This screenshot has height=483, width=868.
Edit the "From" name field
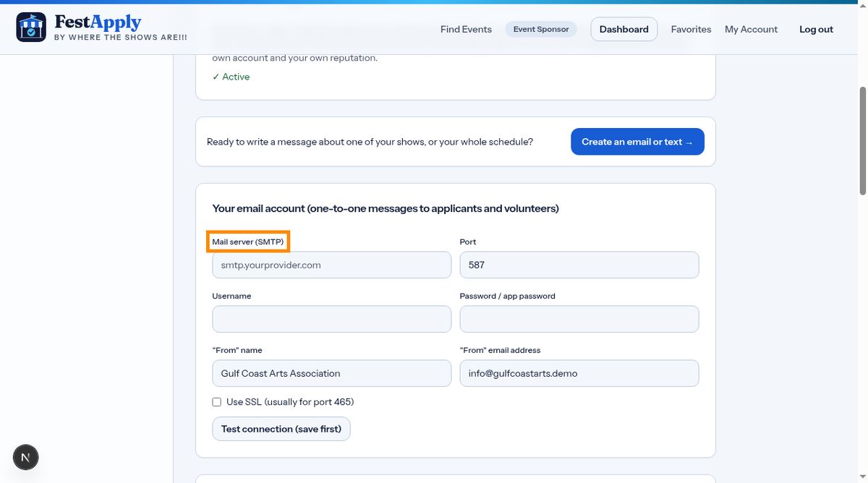[331, 373]
